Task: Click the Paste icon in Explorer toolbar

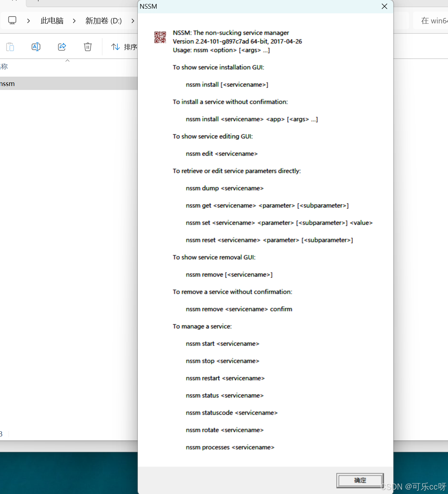Action: [x=10, y=47]
